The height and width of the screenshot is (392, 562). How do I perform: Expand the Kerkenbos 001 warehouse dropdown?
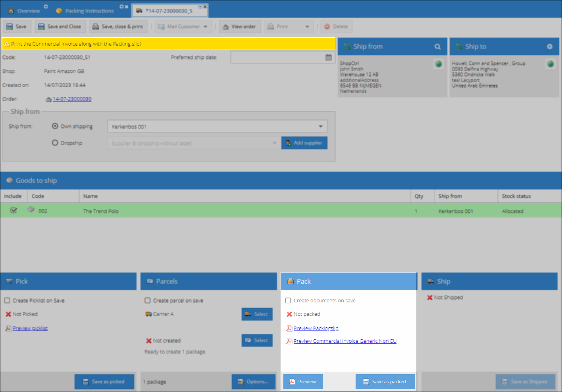pyautogui.click(x=217, y=127)
